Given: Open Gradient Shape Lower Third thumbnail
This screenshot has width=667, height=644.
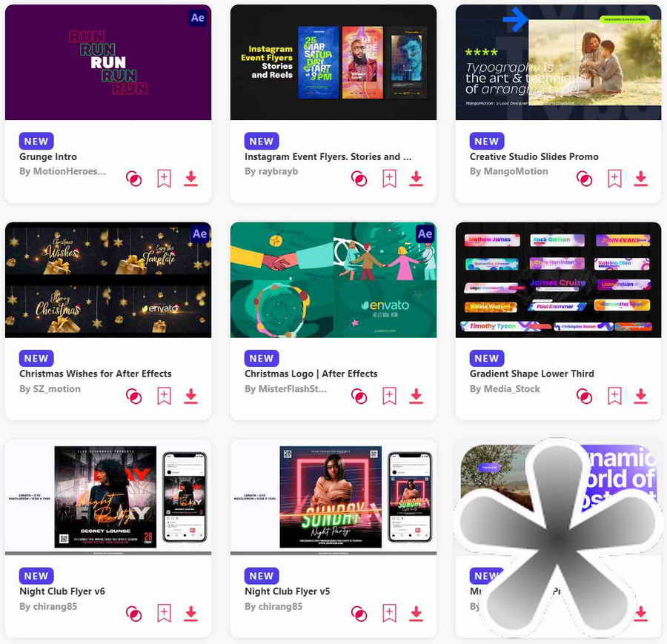Looking at the screenshot, I should click(559, 280).
